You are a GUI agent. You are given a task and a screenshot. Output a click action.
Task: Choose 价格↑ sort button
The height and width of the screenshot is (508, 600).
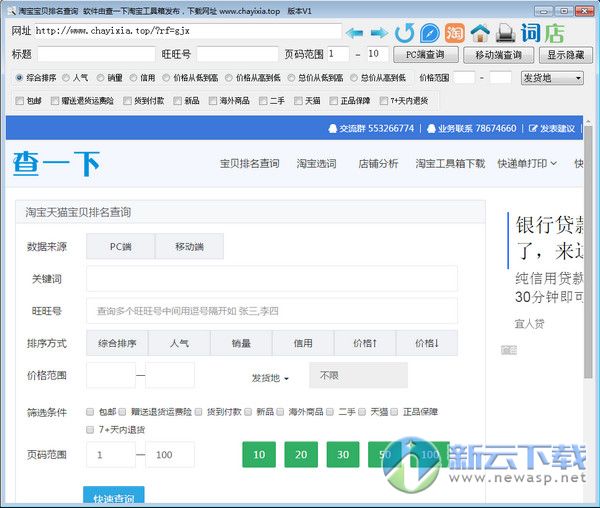pyautogui.click(x=365, y=343)
